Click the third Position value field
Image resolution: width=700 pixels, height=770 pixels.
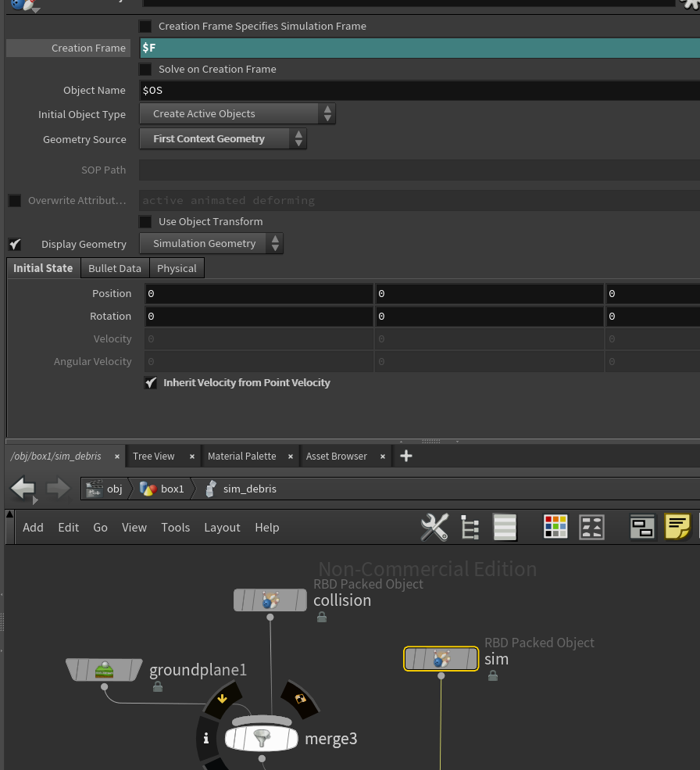tap(653, 294)
